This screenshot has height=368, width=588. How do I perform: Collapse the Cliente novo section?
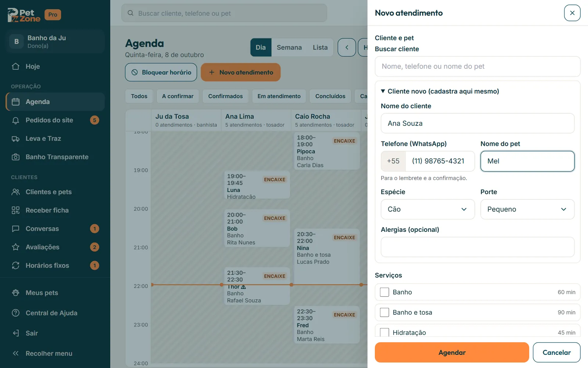click(x=440, y=91)
